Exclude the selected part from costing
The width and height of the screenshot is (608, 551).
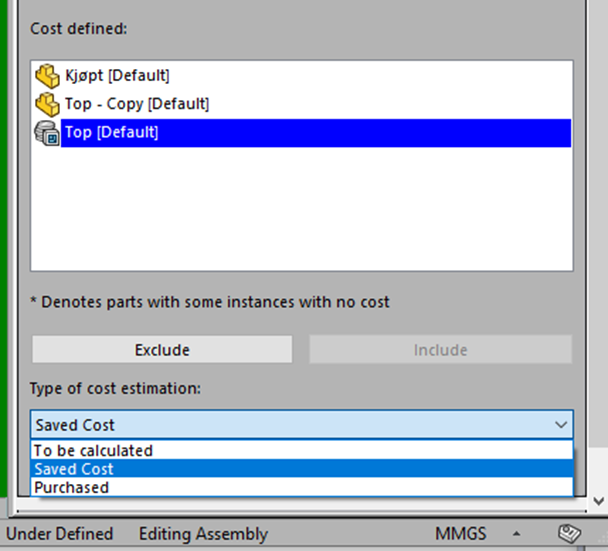162,350
